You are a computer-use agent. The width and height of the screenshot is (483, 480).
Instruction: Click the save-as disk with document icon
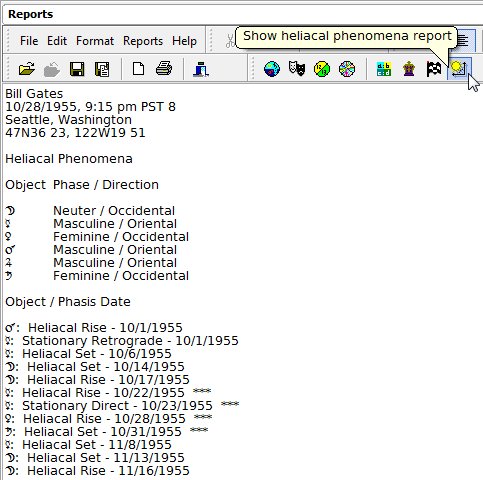(102, 69)
